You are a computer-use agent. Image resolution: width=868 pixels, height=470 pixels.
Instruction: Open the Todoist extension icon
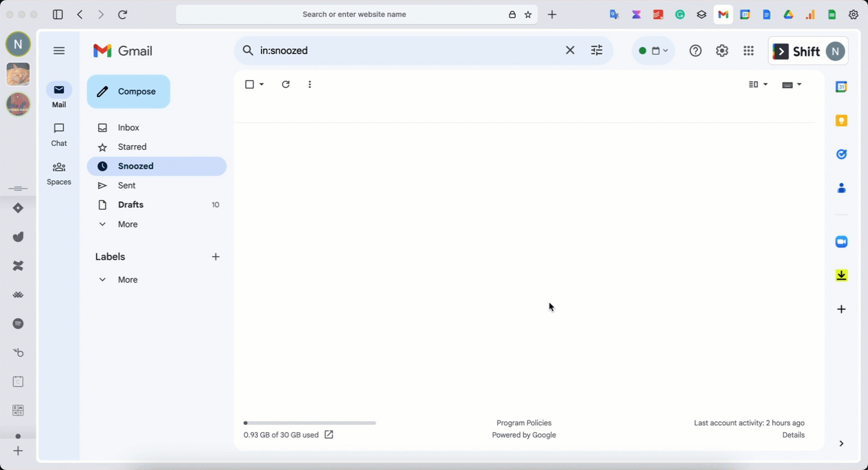(x=658, y=14)
